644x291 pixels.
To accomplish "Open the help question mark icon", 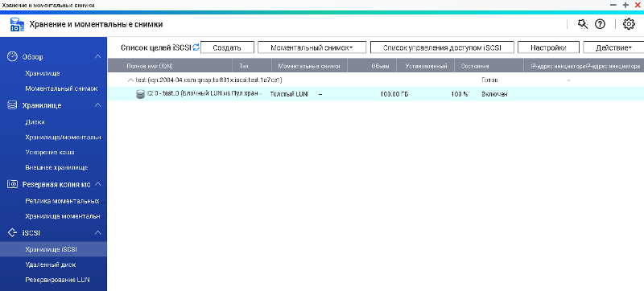I will coord(600,24).
